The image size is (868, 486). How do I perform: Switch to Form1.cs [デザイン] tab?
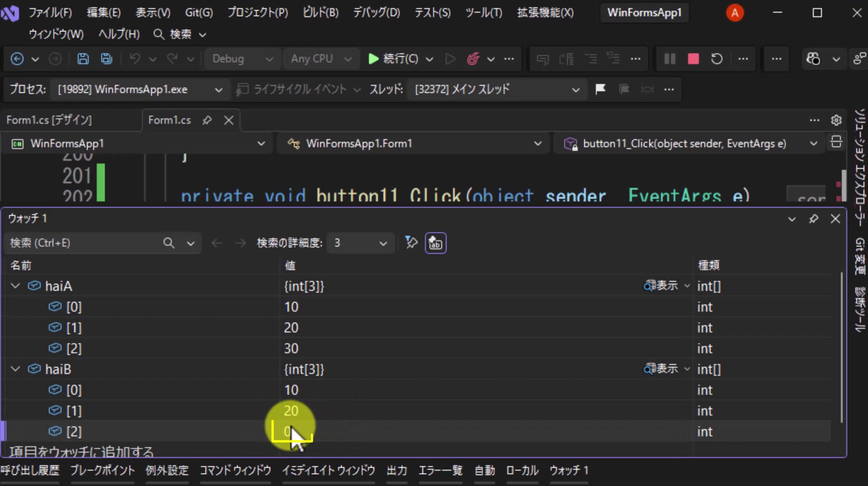(x=49, y=120)
